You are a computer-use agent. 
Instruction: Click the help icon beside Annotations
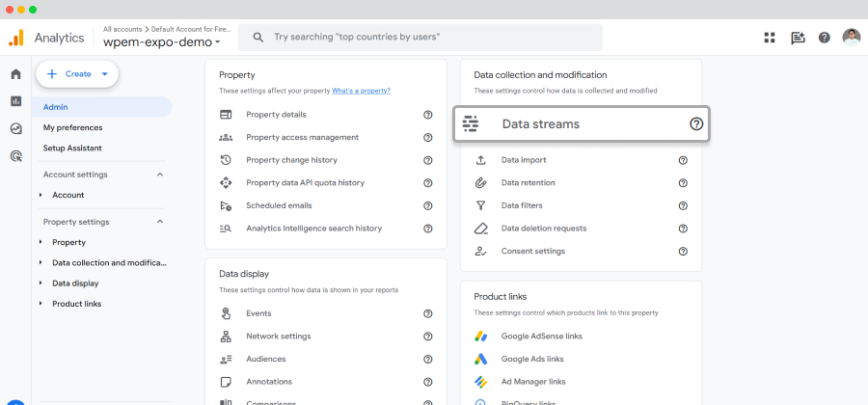point(428,382)
